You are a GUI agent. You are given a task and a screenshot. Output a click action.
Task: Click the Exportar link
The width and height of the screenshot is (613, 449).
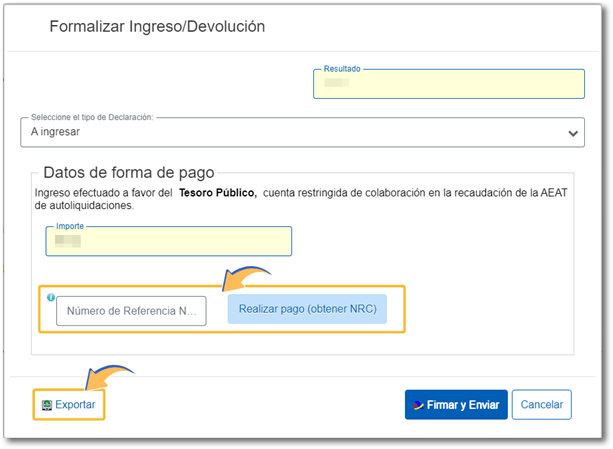(75, 405)
